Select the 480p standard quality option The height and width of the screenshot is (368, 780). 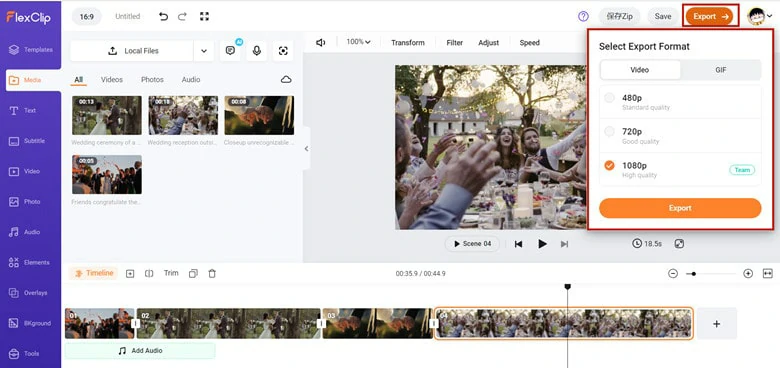[x=680, y=101]
